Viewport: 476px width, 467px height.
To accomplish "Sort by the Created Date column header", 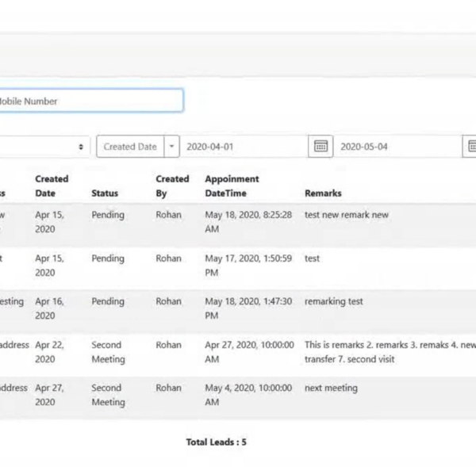I will click(52, 186).
